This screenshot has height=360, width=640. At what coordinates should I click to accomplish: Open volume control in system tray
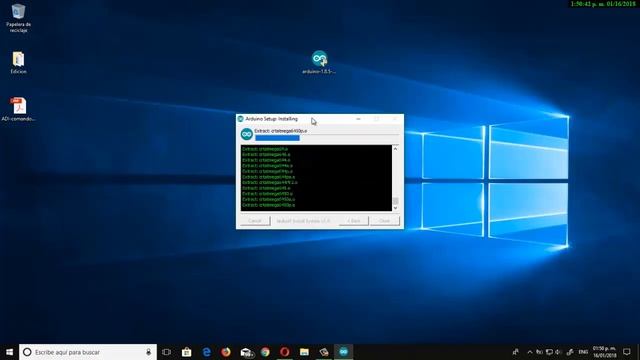coord(558,352)
